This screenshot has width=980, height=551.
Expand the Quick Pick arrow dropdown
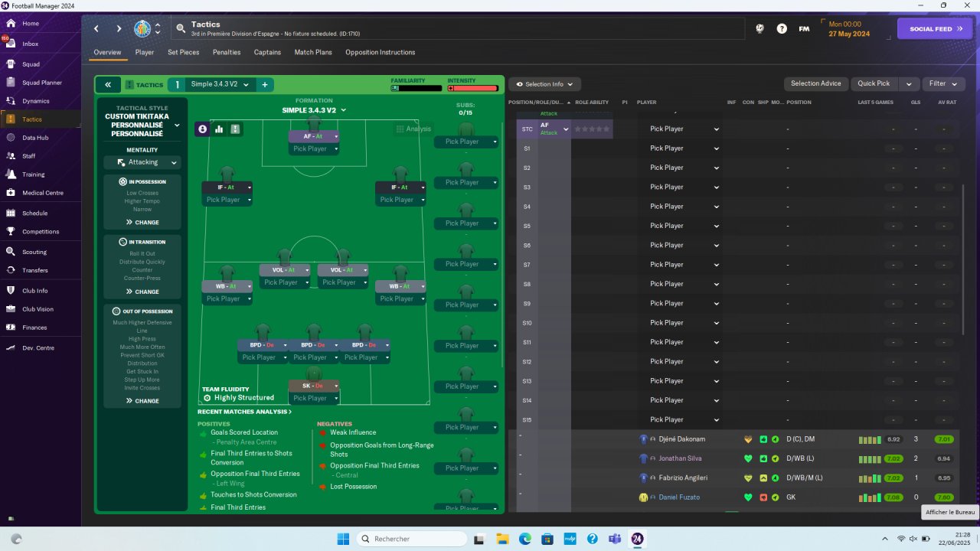[x=909, y=84]
